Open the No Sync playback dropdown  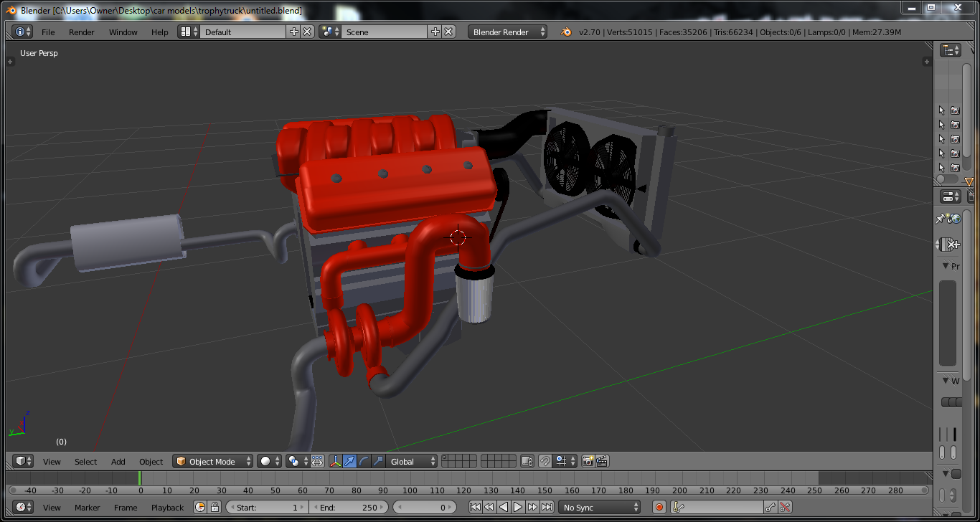[x=600, y=507]
